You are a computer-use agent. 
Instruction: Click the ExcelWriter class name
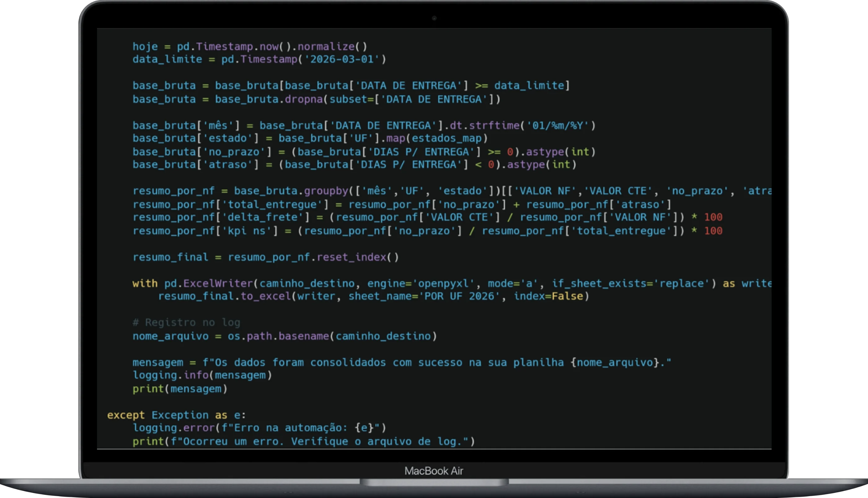[x=218, y=284]
